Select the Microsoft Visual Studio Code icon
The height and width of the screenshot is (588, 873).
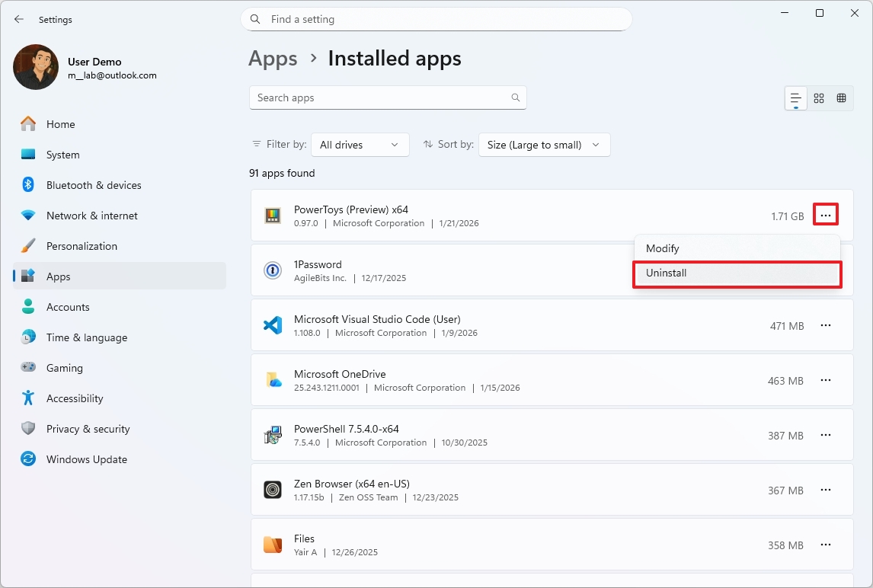[x=272, y=325]
